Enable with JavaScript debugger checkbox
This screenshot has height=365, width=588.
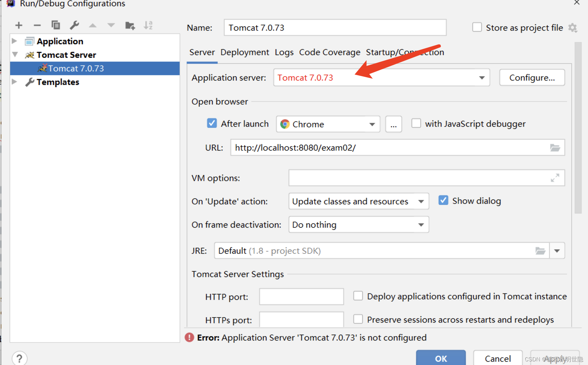coord(416,123)
